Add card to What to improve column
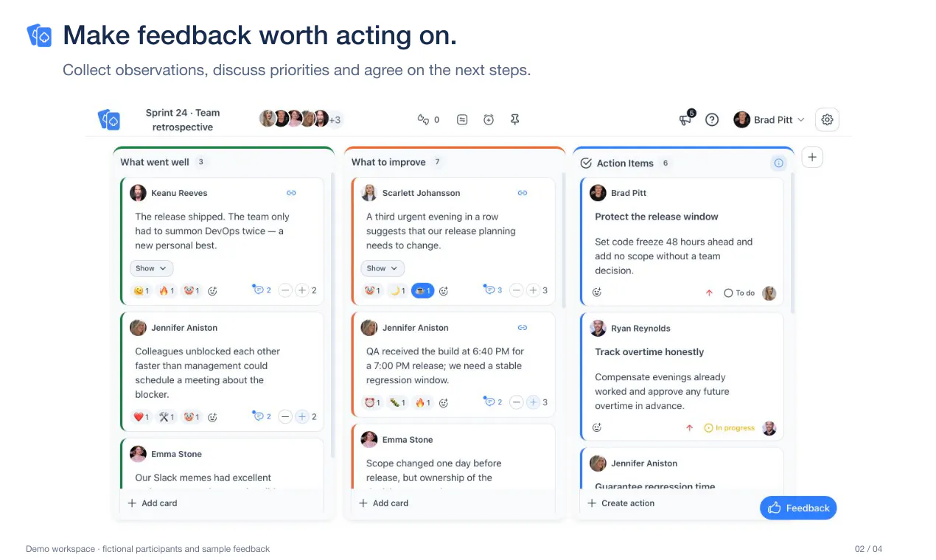This screenshot has height=560, width=936. tap(383, 503)
